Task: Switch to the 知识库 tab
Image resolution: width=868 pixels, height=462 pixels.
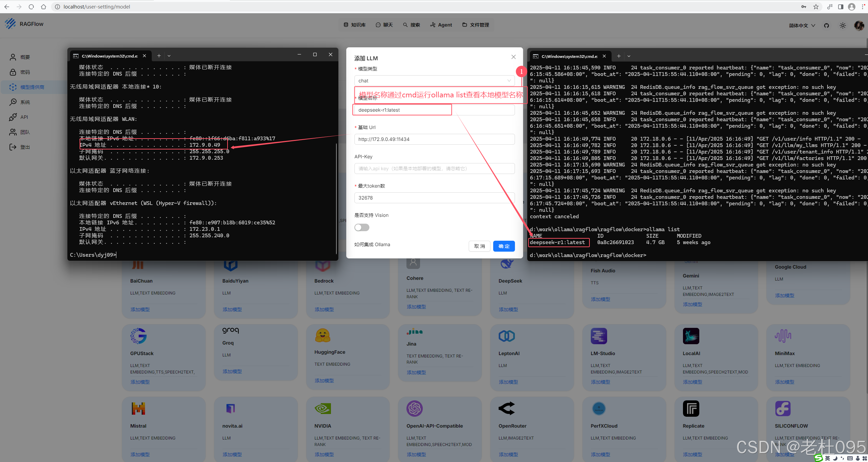Action: [x=355, y=25]
